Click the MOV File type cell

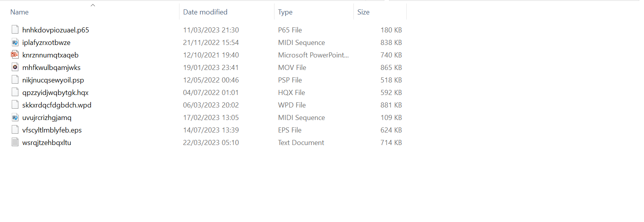(x=292, y=68)
